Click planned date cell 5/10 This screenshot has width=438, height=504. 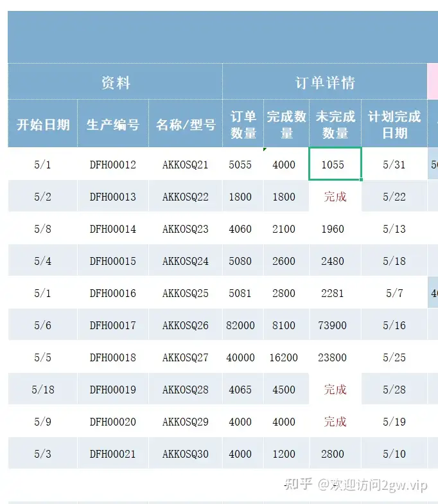394,453
